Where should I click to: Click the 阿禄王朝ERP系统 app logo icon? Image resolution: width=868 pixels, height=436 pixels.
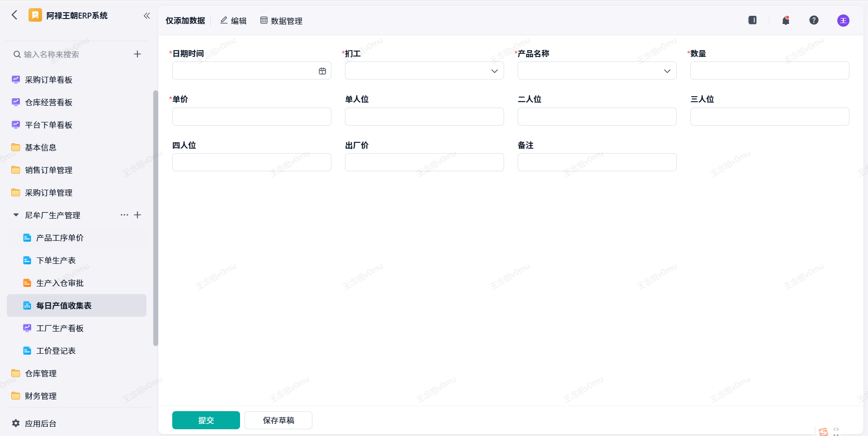[x=35, y=15]
